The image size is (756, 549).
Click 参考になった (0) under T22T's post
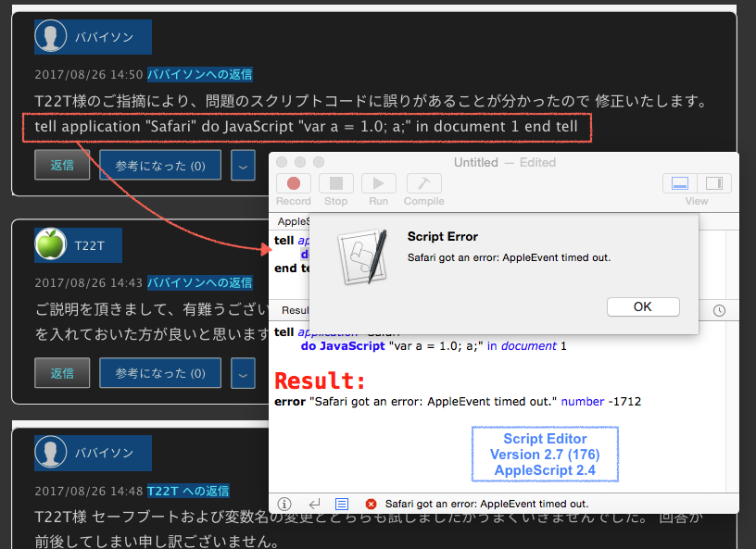[x=160, y=373]
